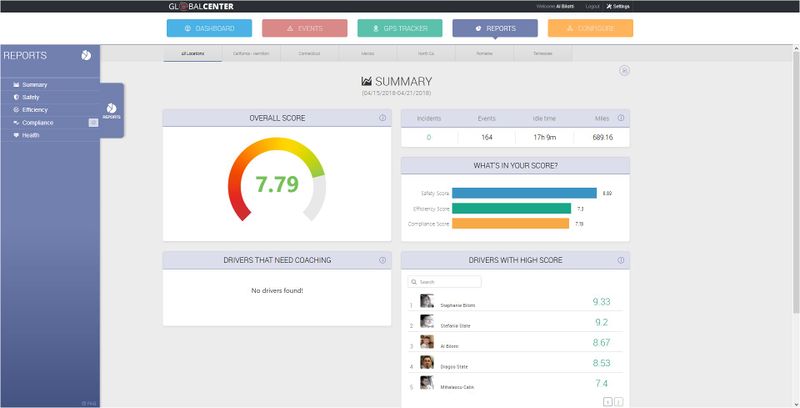Expand the Compliance item's small box icon

(93, 122)
